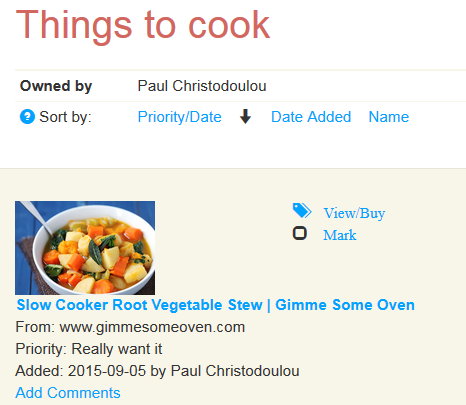Click the owner name Paul Christodoulou
This screenshot has height=405, width=466.
202,86
